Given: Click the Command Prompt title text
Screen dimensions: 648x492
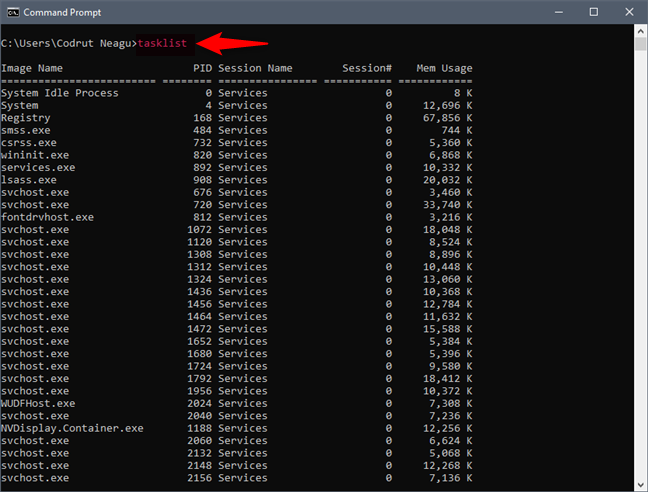Looking at the screenshot, I should pyautogui.click(x=62, y=11).
